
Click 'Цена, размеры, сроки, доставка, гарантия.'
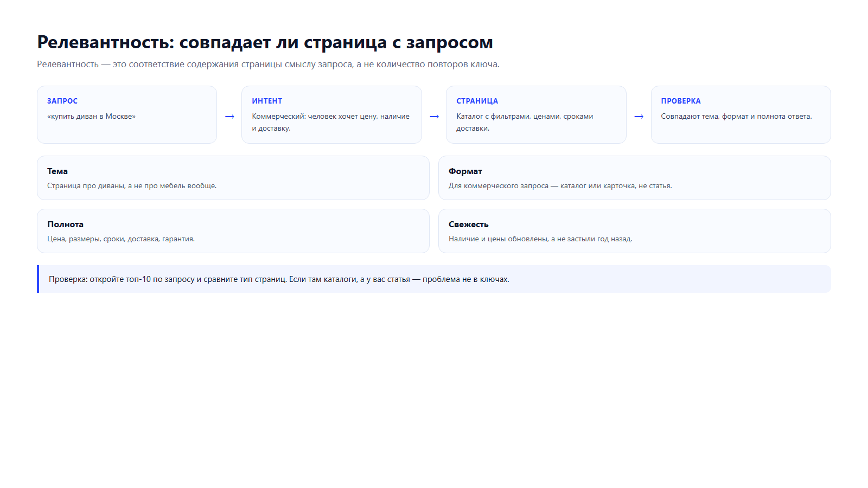121,239
